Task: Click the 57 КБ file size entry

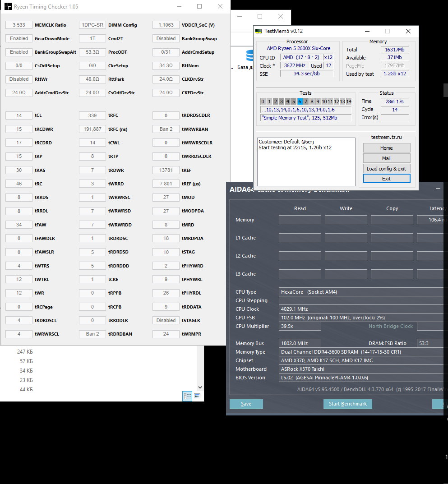Action: (x=26, y=361)
